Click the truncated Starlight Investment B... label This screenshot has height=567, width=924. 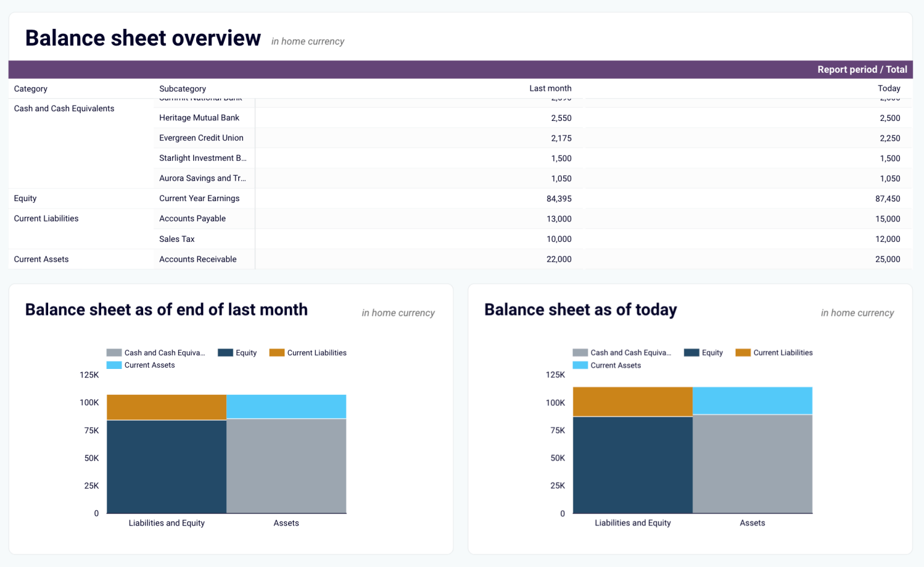pos(203,158)
